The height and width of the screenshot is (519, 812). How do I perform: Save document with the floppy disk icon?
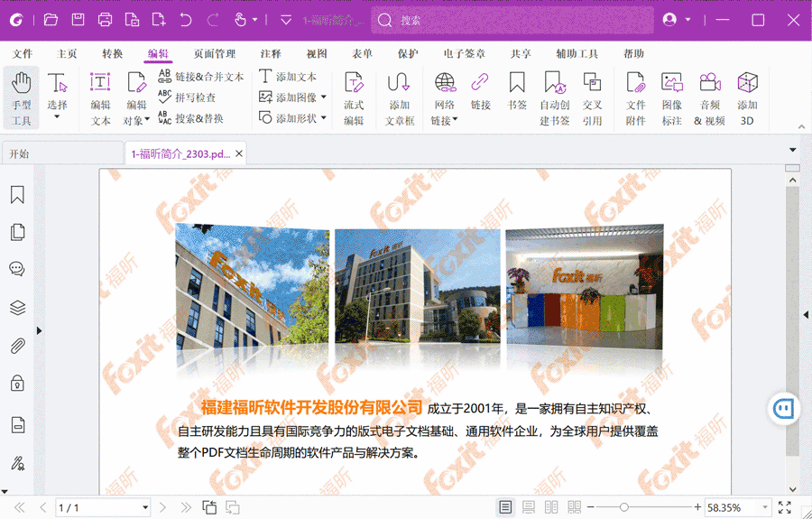78,20
